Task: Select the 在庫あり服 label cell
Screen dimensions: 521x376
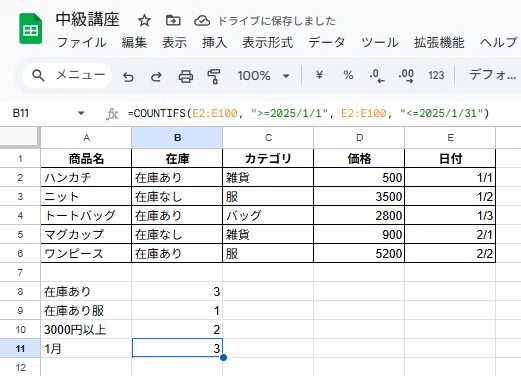Action: (86, 311)
